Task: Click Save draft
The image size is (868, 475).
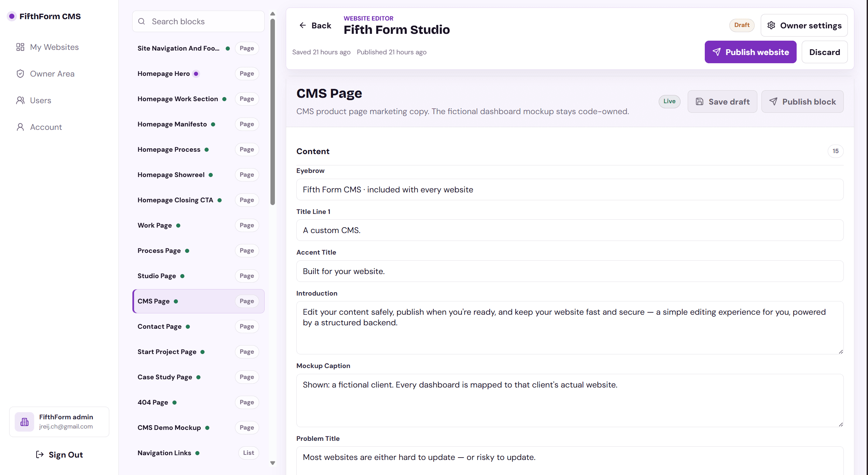Action: [x=722, y=101]
